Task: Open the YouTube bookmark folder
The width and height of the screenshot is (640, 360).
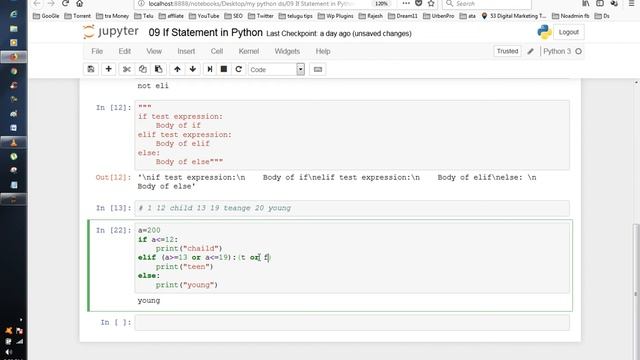Action: 204,16
